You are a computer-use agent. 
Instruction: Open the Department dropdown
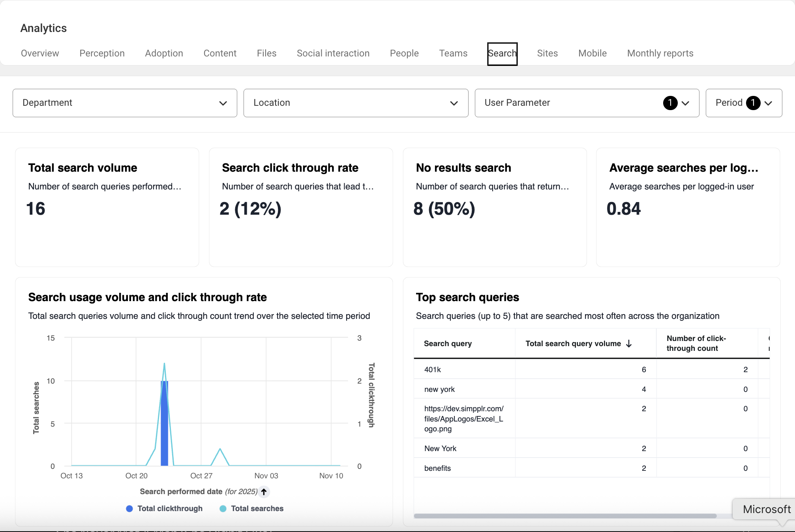point(125,103)
